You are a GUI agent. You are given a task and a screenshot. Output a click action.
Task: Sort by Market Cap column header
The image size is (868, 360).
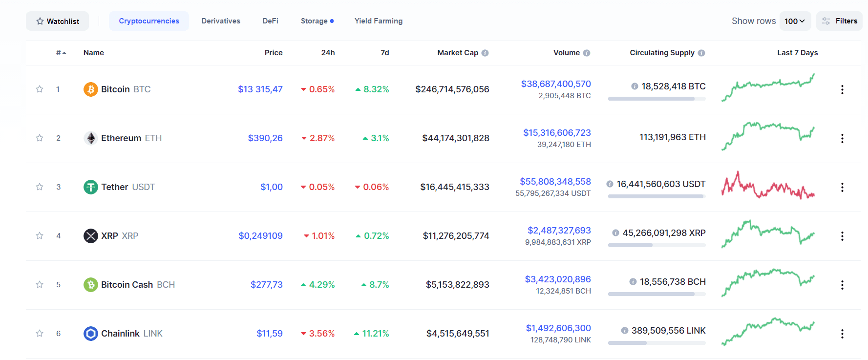click(458, 53)
